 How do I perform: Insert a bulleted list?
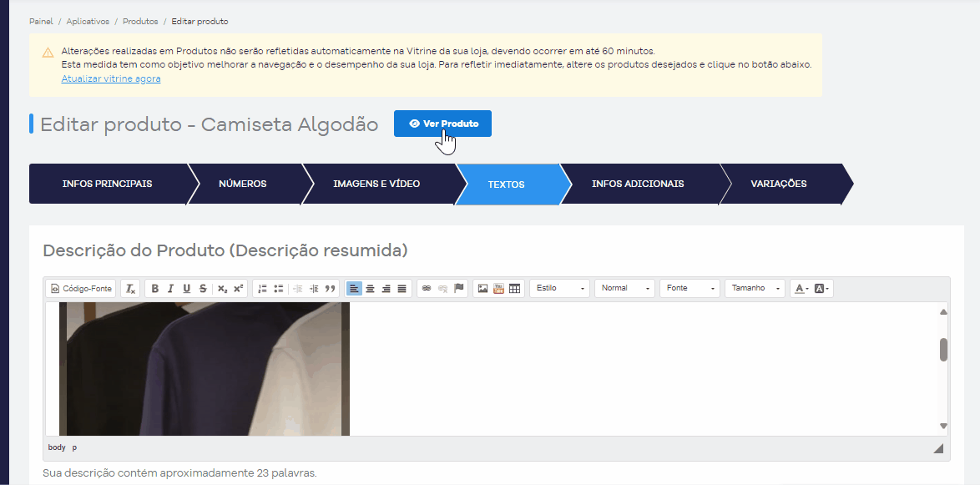pos(279,289)
